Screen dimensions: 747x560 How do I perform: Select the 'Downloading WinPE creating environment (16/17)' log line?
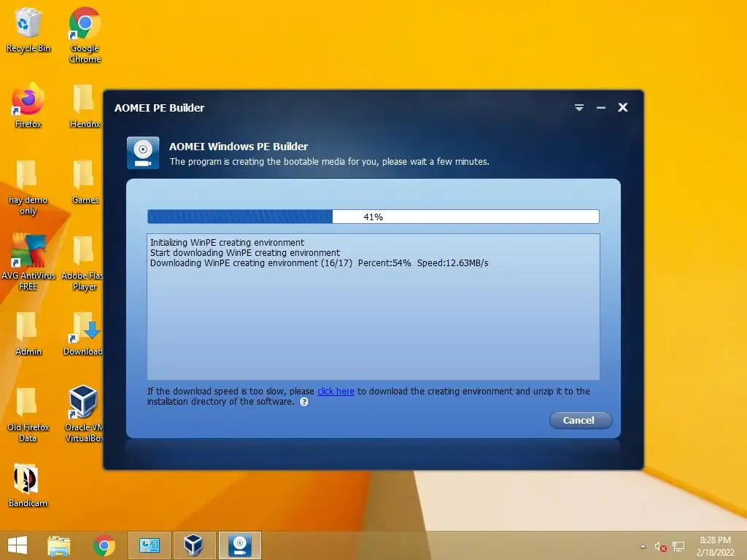pos(320,262)
